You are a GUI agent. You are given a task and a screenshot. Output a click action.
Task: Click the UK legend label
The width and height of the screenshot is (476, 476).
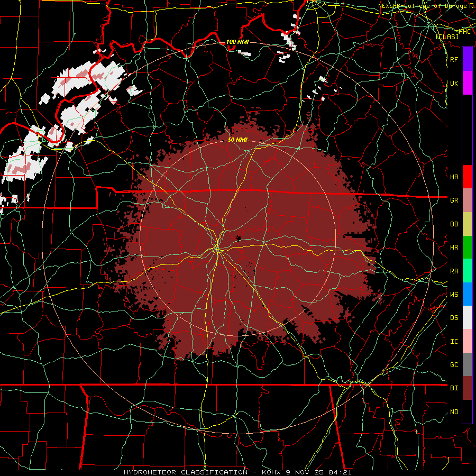[454, 83]
